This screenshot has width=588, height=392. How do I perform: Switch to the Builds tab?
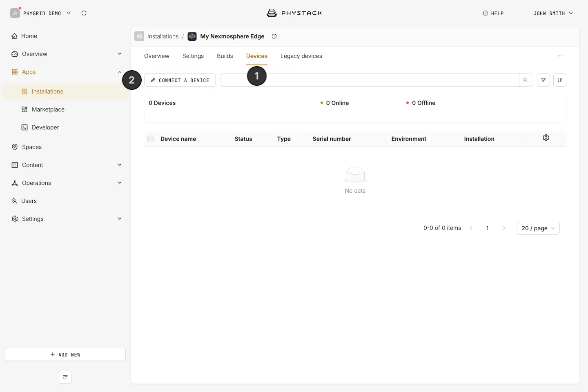[x=225, y=56]
